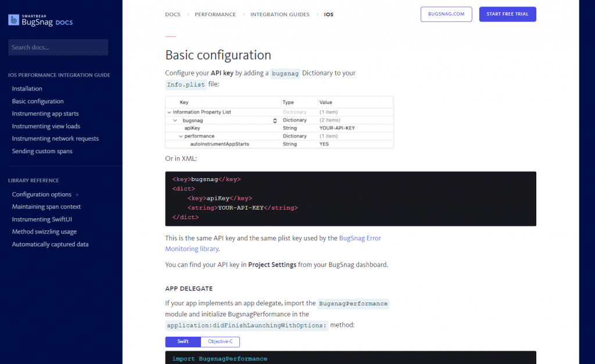Open Installation in sidebar
This screenshot has height=364, width=595.
[27, 89]
